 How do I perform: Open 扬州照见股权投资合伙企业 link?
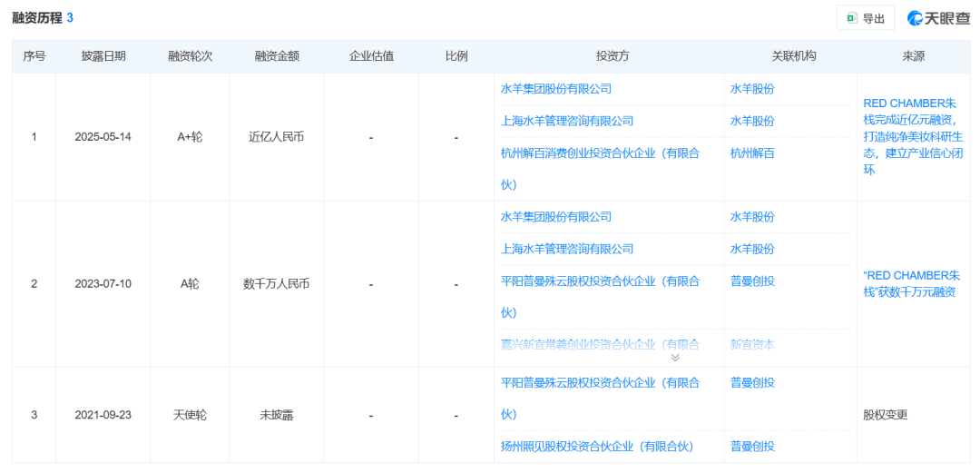pos(597,447)
